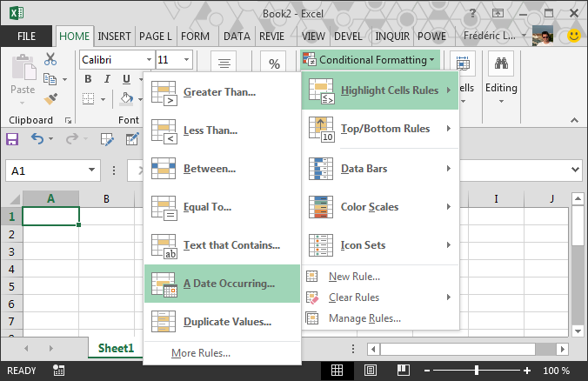Toggle Italic formatting
588x381 pixels.
click(x=108, y=79)
